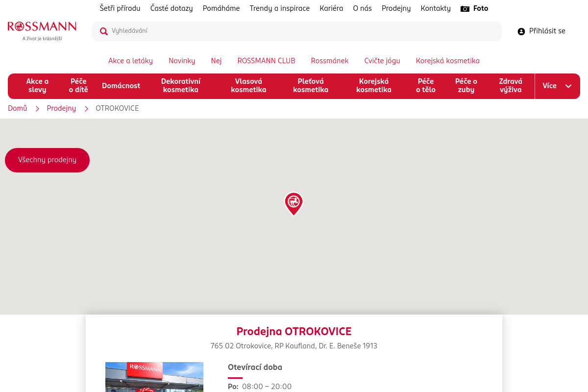Image resolution: width=588 pixels, height=392 pixels.
Task: Open Akce a letáky link
Action: click(x=130, y=61)
